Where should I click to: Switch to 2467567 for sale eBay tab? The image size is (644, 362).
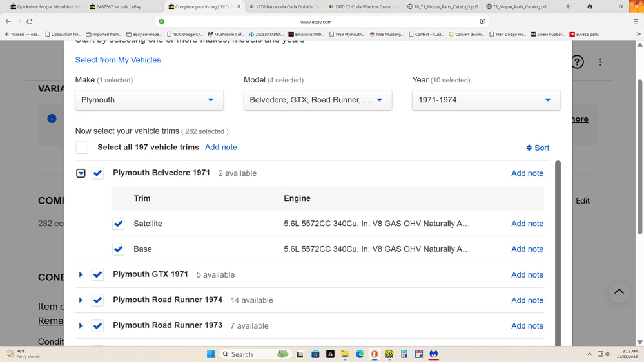(x=118, y=6)
